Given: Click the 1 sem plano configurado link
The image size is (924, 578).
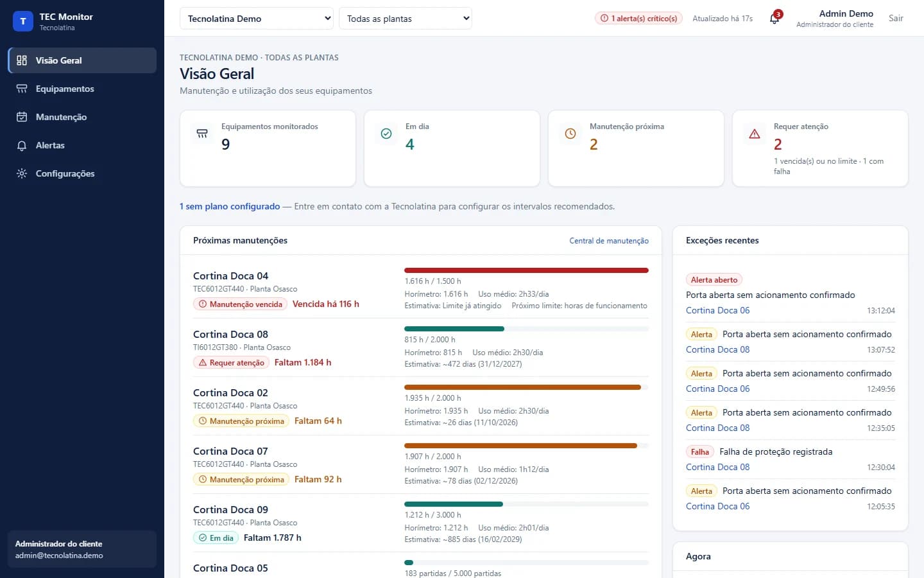Looking at the screenshot, I should [230, 207].
